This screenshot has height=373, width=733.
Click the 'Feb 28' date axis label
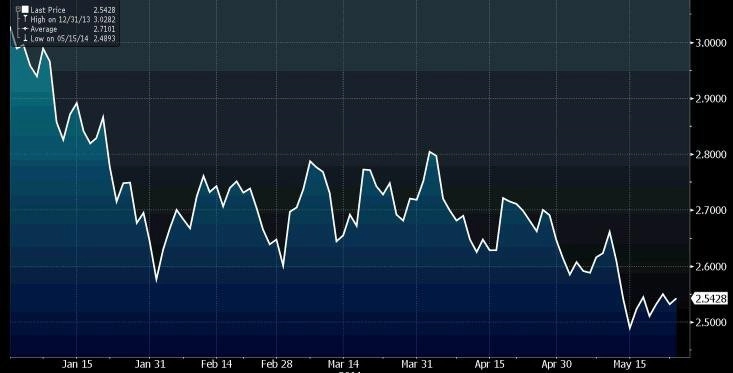click(277, 364)
